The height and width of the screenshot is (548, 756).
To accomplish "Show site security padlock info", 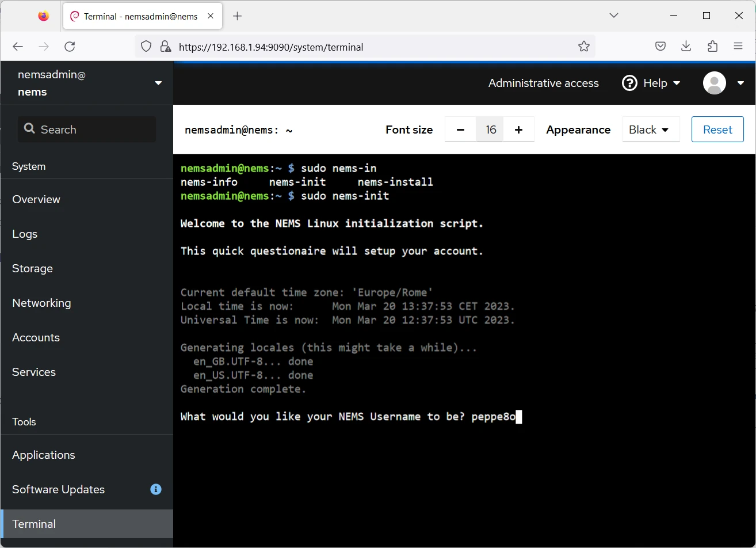I will coord(165,47).
